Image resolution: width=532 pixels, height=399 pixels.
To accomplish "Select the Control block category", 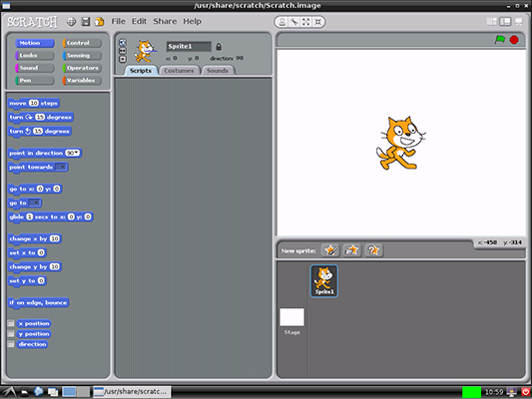I will (x=82, y=43).
